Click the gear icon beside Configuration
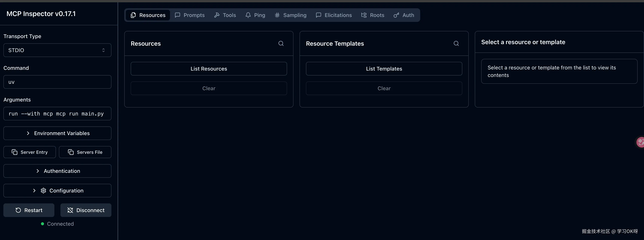 tap(43, 191)
